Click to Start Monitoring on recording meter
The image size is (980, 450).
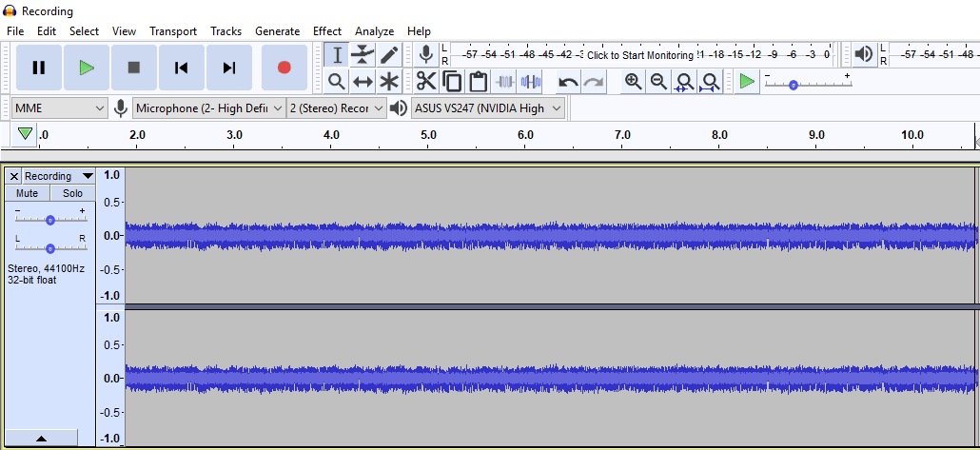click(x=640, y=55)
